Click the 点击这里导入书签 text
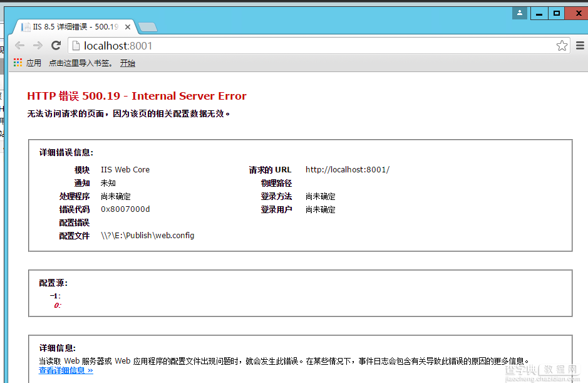Screen dimensions: 588x383 click(81, 63)
